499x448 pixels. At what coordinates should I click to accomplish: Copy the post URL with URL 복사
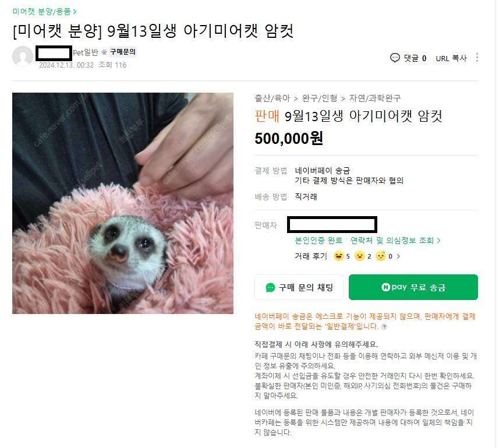pyautogui.click(x=451, y=58)
